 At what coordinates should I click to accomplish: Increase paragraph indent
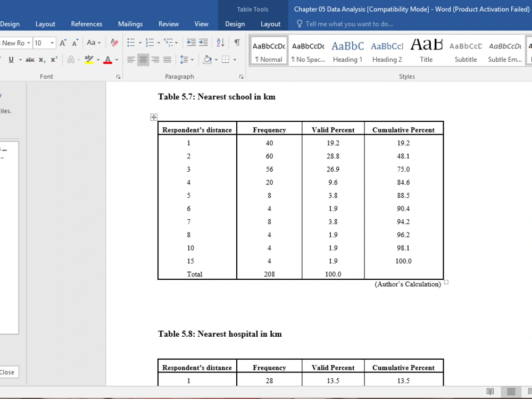[x=204, y=43]
